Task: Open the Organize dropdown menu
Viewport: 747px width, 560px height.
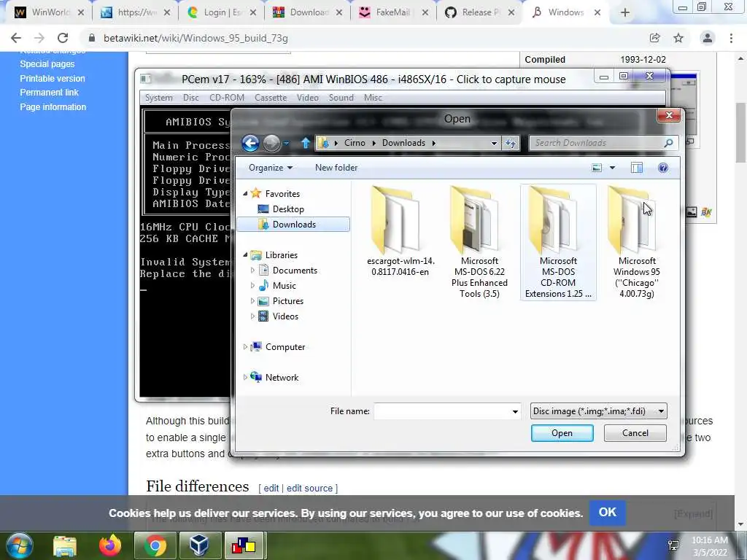Action: point(270,168)
